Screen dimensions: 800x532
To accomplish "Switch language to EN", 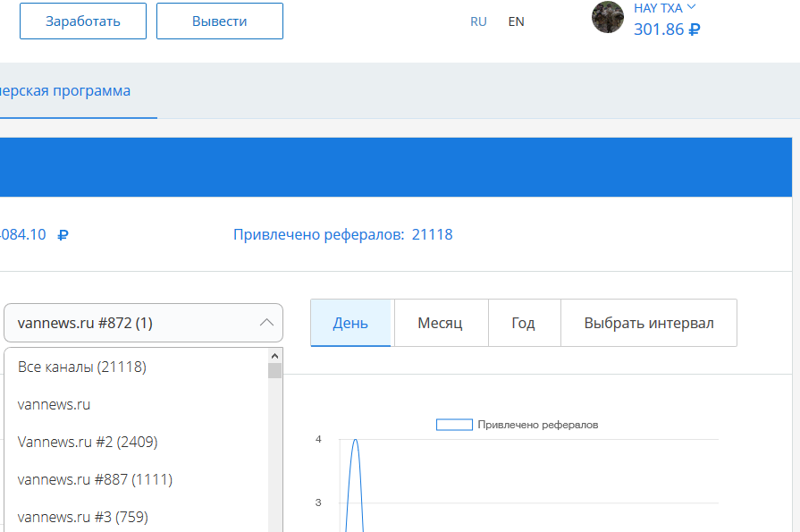I will pos(516,21).
